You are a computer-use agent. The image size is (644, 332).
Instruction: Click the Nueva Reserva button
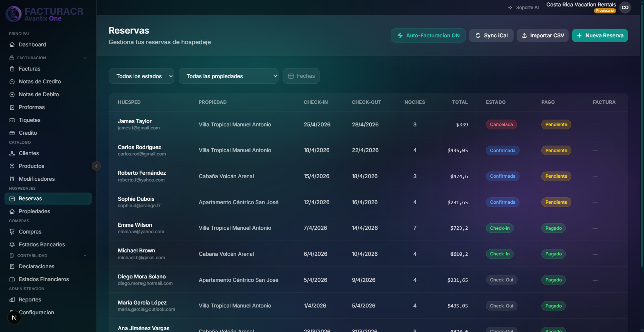(600, 35)
